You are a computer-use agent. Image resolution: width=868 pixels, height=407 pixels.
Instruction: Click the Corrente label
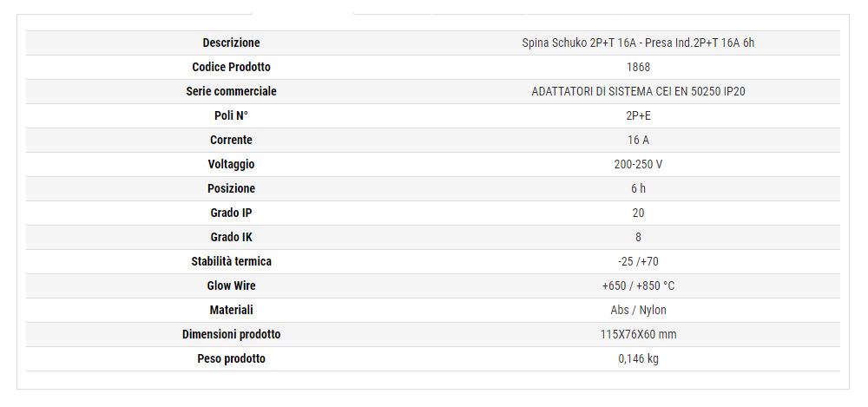[231, 140]
